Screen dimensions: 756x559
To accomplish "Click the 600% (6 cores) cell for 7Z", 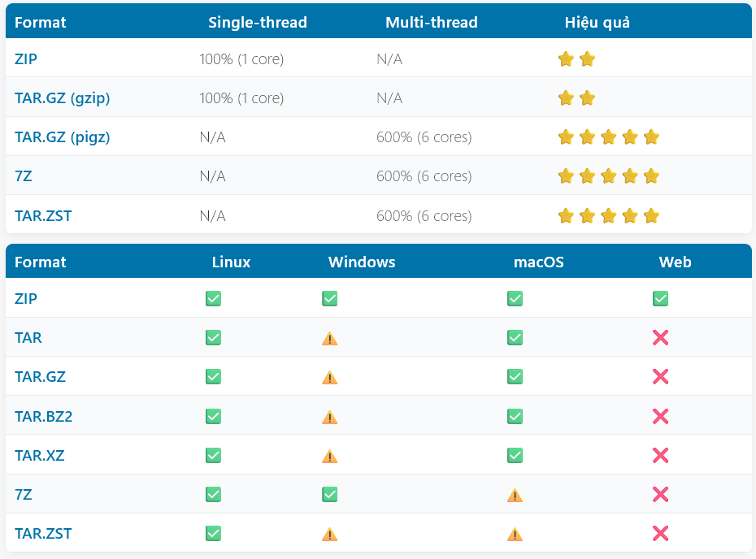I will click(x=424, y=176).
